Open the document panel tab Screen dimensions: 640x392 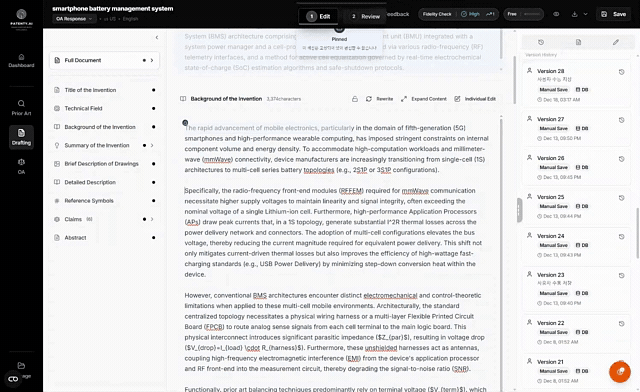tap(578, 42)
